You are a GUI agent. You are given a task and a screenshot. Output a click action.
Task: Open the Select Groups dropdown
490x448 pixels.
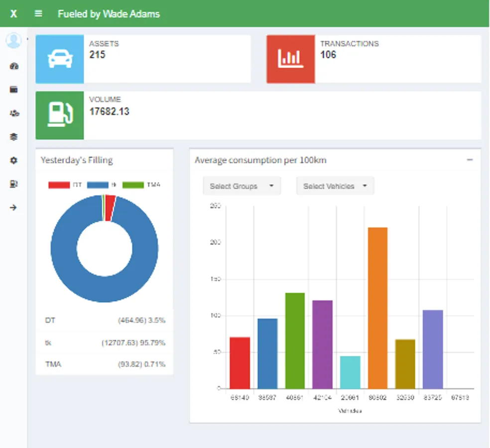pyautogui.click(x=242, y=186)
